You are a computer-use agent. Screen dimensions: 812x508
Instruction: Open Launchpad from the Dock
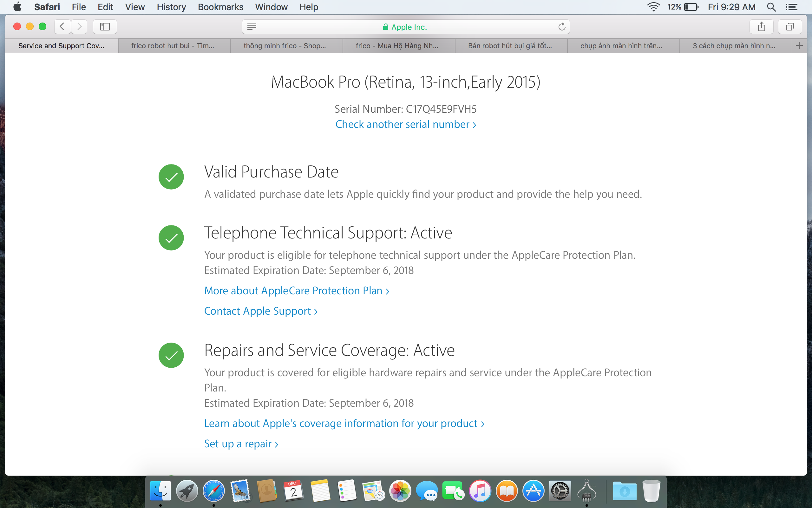[x=187, y=491]
